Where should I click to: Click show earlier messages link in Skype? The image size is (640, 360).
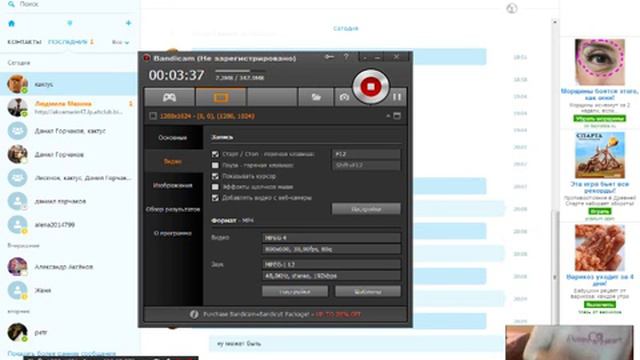pyautogui.click(x=62, y=353)
